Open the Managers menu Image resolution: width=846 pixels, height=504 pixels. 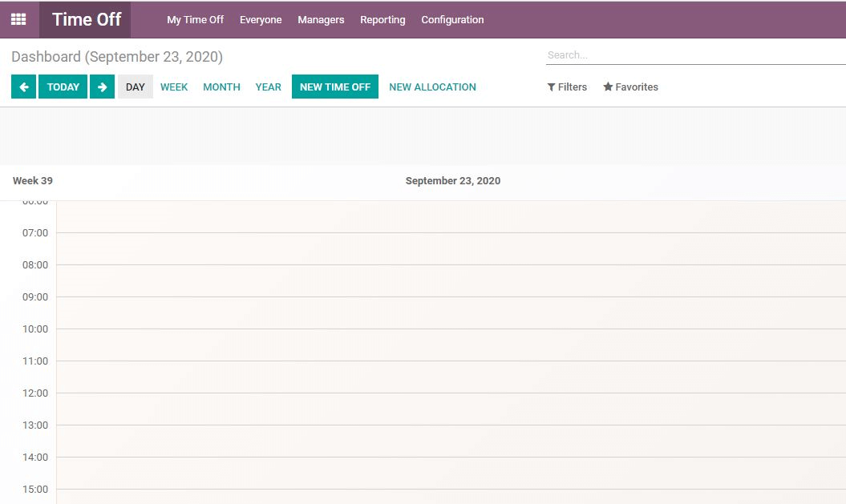[x=321, y=19]
